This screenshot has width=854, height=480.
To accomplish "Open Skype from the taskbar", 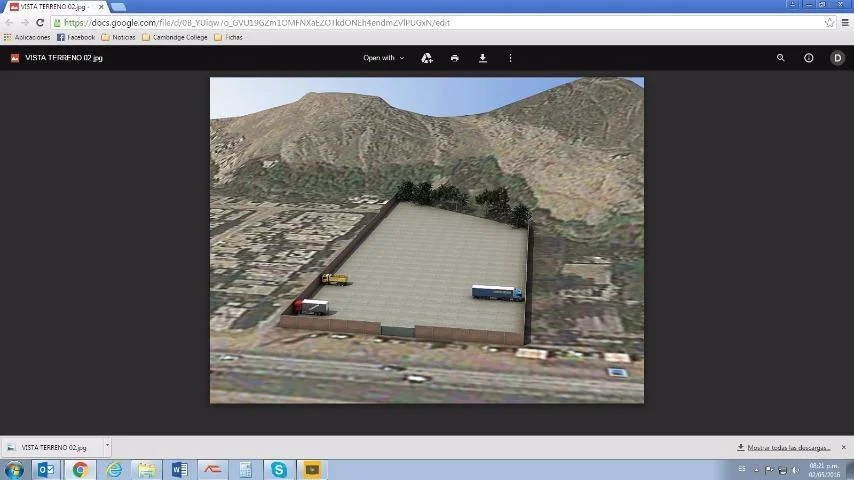I will pyautogui.click(x=279, y=469).
